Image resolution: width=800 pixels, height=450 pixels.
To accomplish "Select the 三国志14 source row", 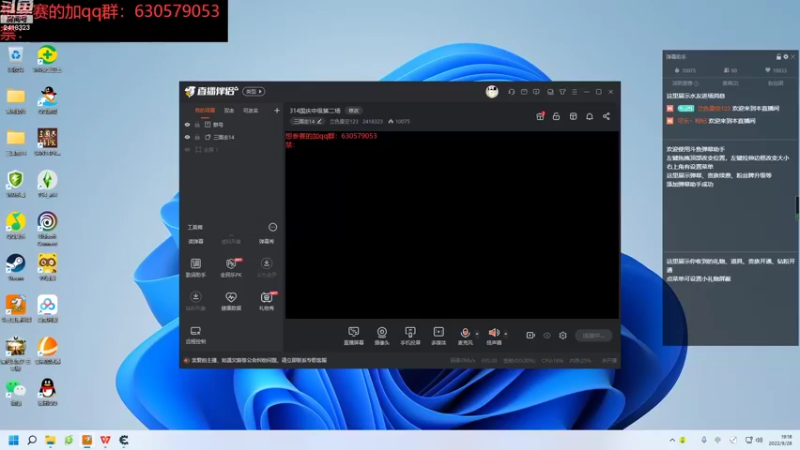I will click(232, 137).
